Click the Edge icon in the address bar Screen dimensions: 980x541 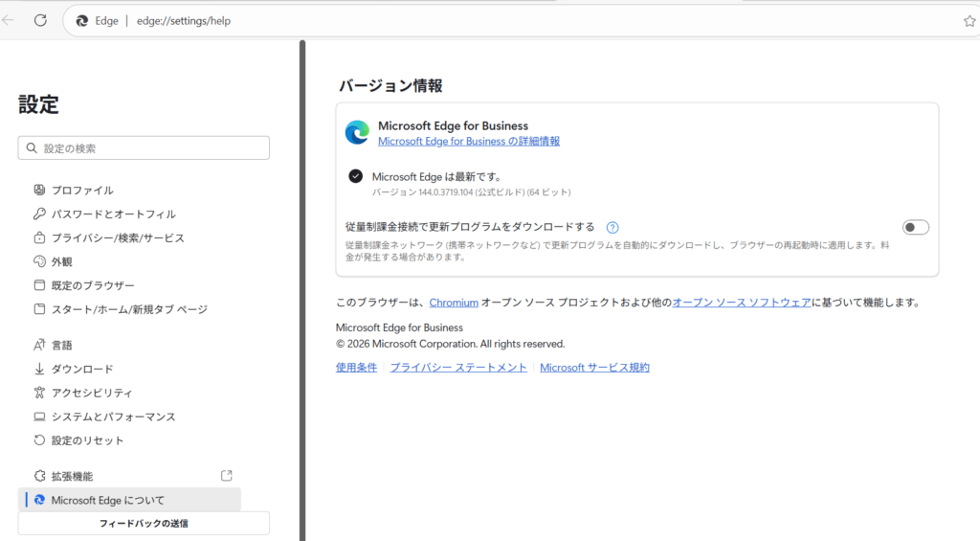point(82,20)
